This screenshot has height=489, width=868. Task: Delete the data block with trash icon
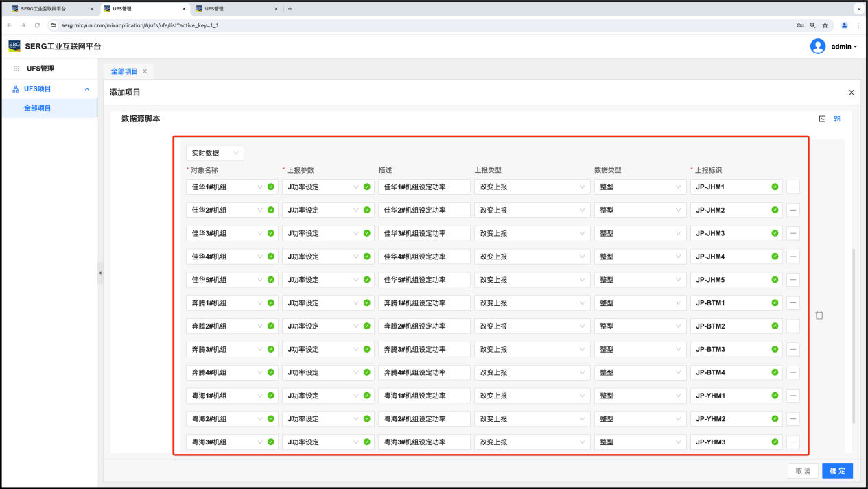tap(819, 315)
